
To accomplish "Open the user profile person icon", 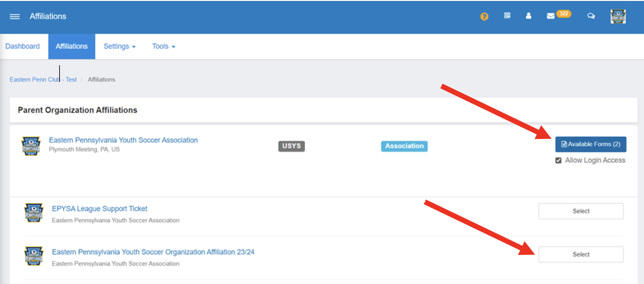I will [529, 16].
